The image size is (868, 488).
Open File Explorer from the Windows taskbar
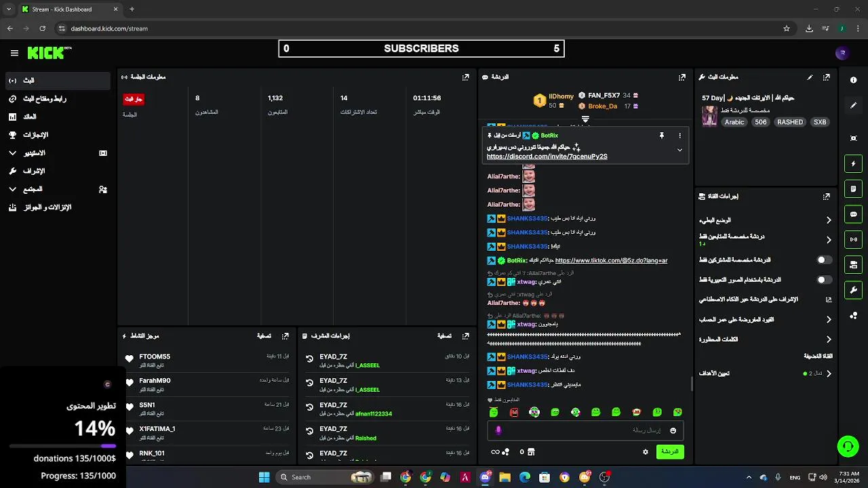coord(505,477)
